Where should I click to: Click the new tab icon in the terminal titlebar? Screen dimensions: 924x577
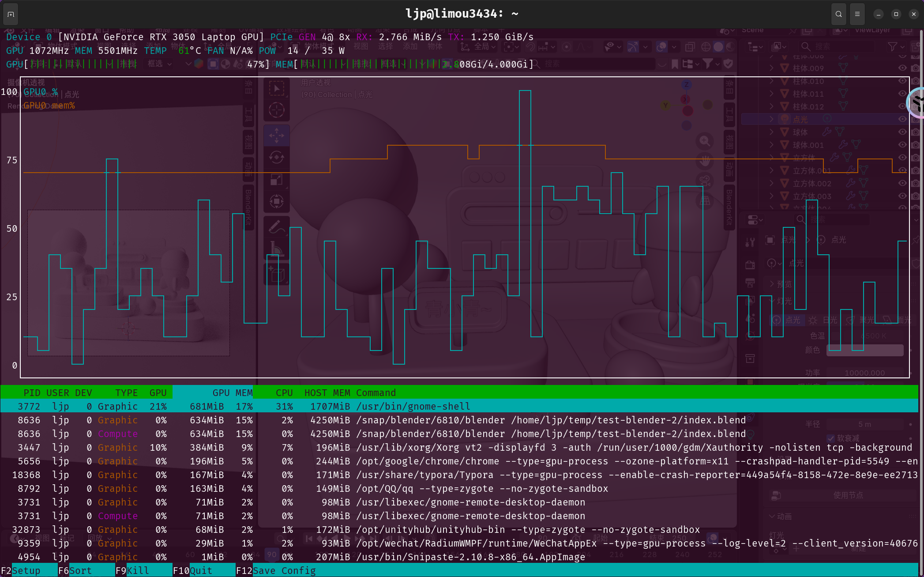click(x=11, y=14)
